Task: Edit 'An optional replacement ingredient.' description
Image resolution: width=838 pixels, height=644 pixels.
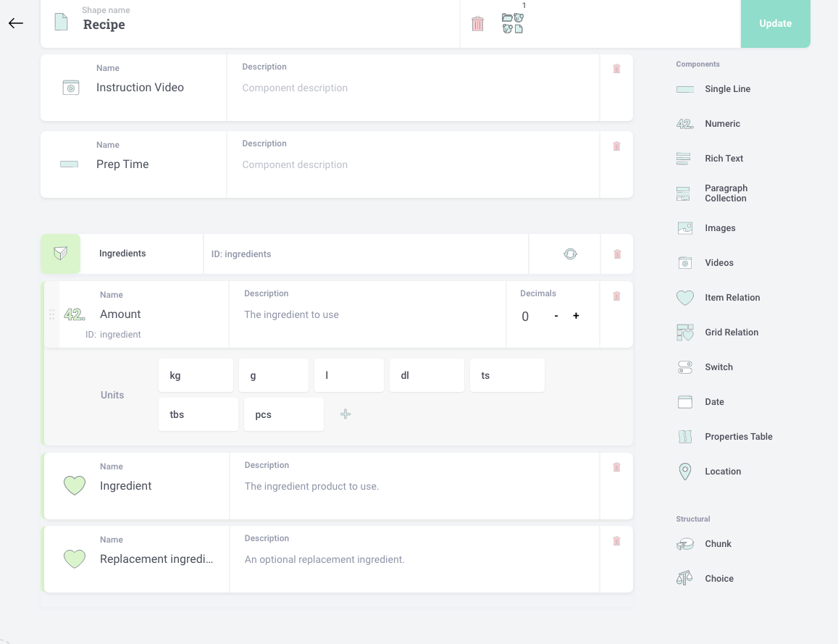Action: tap(324, 559)
